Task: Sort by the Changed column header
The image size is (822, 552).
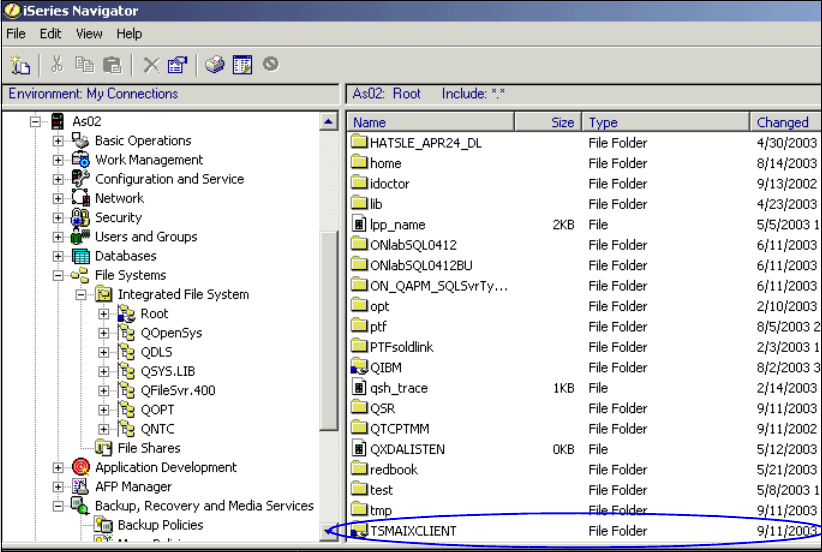Action: pyautogui.click(x=786, y=122)
